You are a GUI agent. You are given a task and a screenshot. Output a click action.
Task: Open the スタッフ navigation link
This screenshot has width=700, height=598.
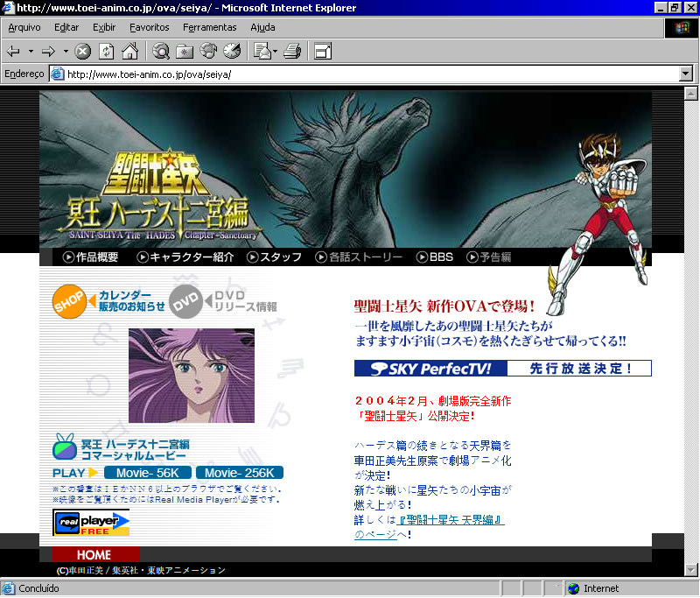tap(274, 257)
